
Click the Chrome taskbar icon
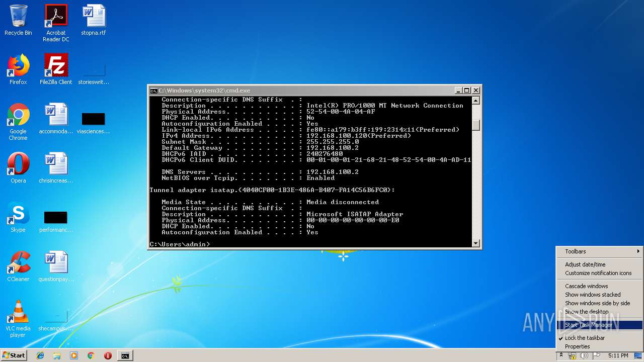tap(91, 355)
